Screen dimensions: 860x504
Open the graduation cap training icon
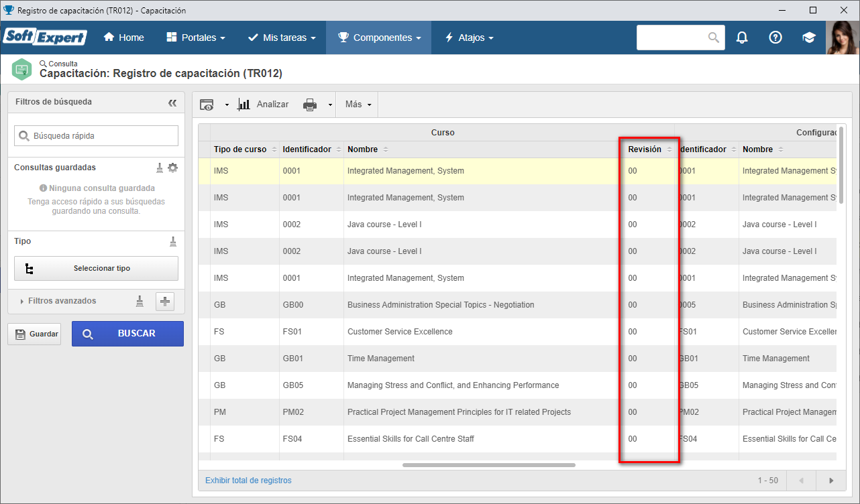[809, 38]
